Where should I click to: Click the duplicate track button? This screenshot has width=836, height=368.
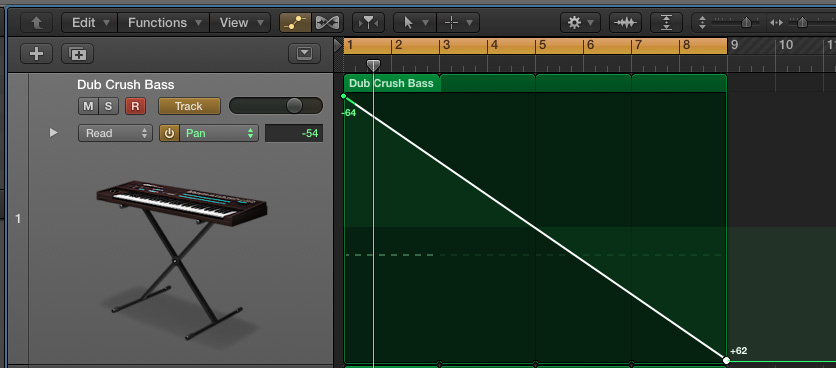tap(77, 53)
